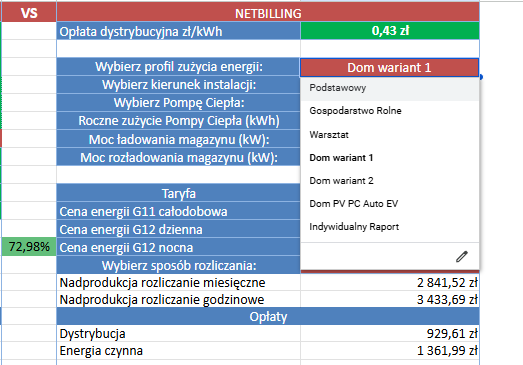Click Wybierz sposób rozliczania cell
Image resolution: width=523 pixels, height=365 pixels.
[x=178, y=266]
